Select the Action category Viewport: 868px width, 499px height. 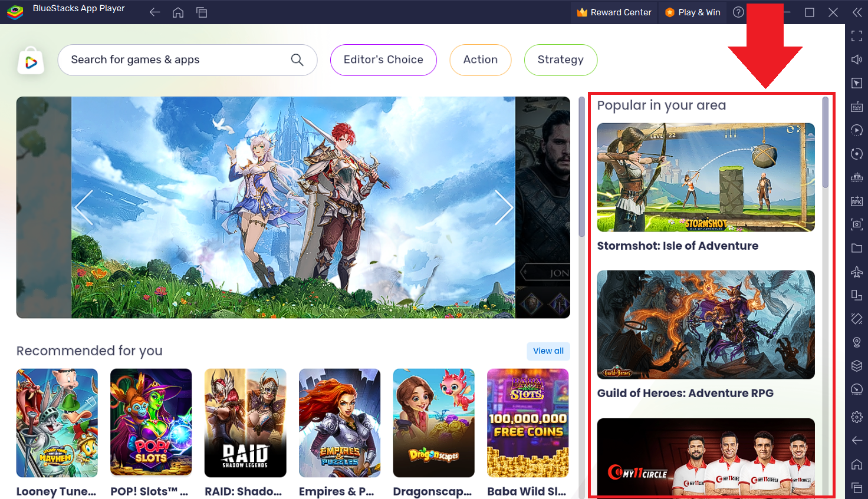pyautogui.click(x=481, y=60)
